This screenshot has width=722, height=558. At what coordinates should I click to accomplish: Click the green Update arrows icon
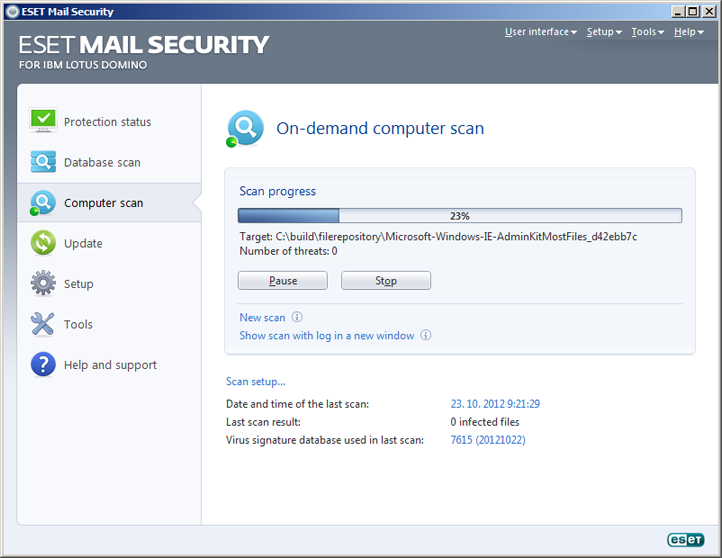point(43,243)
